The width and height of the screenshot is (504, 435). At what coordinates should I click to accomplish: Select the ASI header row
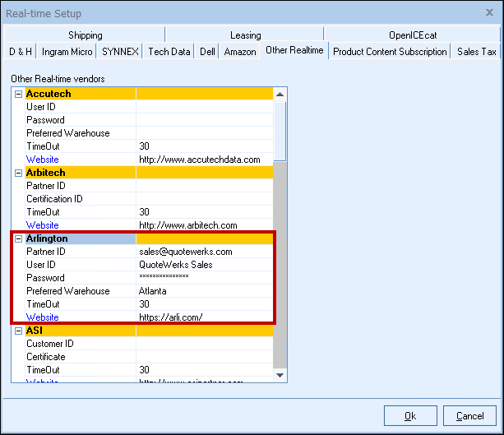pos(149,331)
